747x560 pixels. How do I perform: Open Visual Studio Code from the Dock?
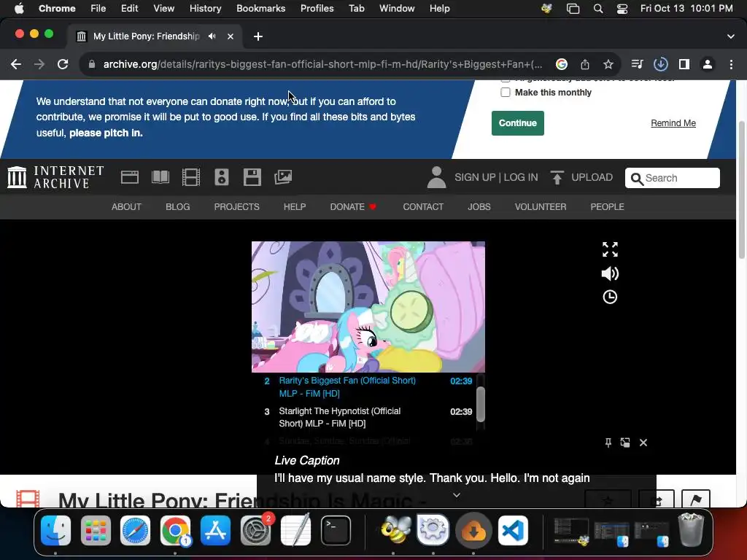click(513, 531)
